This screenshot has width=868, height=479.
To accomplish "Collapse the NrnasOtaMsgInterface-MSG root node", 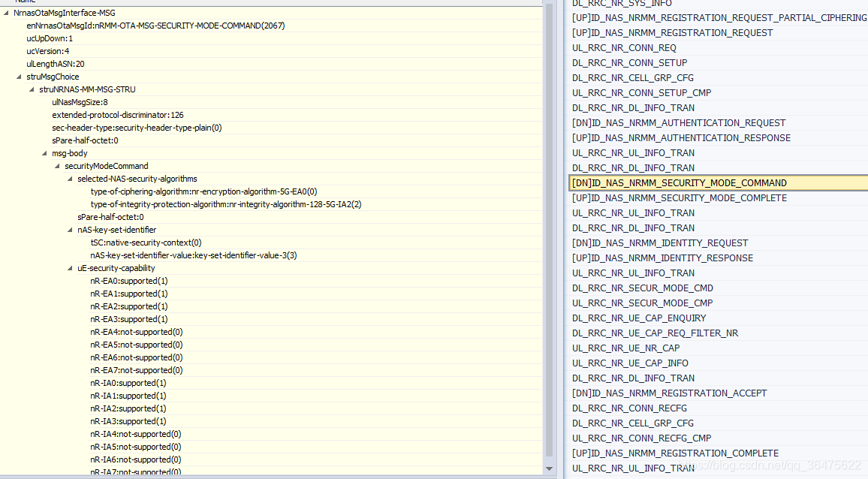I will tap(6, 13).
